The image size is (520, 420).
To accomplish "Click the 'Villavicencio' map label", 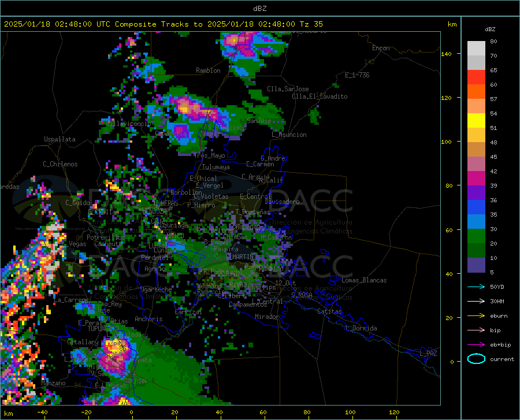I will point(129,124).
